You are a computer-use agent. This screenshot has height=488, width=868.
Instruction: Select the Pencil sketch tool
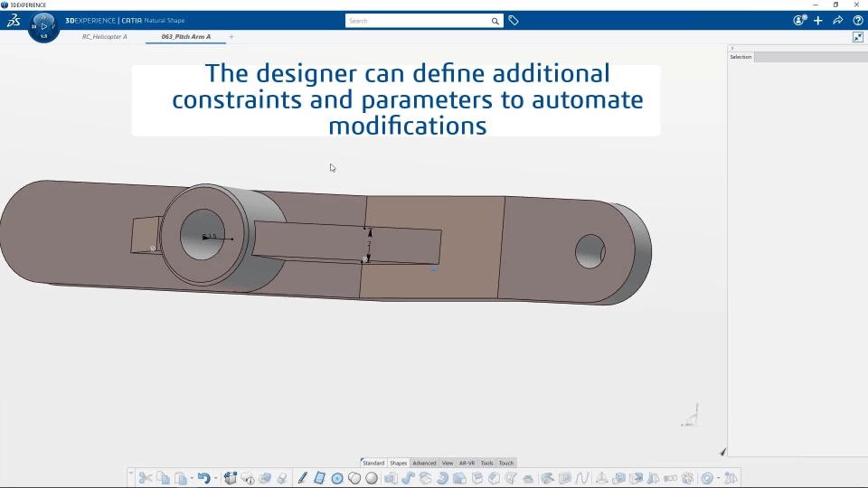coord(302,478)
